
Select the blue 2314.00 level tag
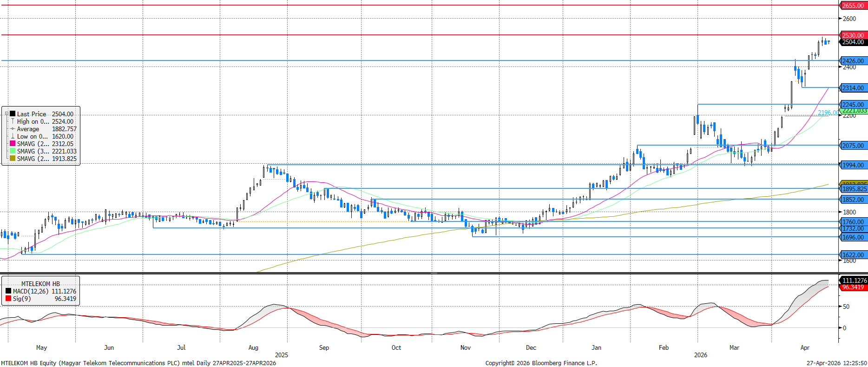click(853, 88)
